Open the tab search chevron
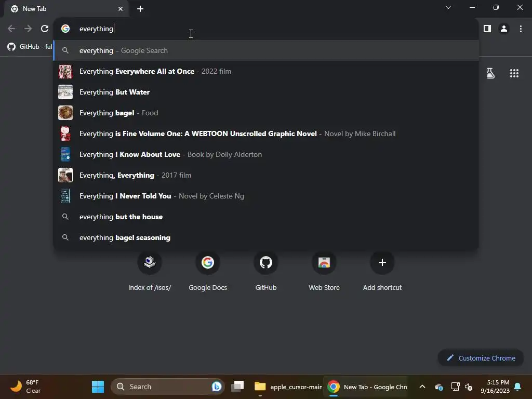This screenshot has width=532, height=399. coord(448,7)
